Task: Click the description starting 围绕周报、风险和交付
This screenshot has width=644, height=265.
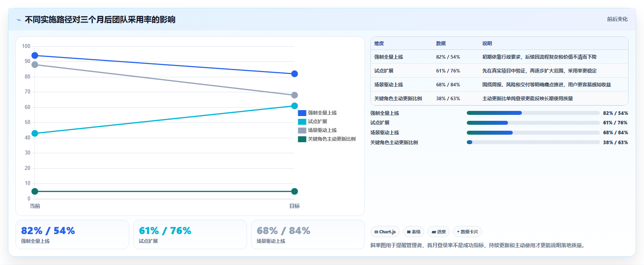Action: (x=546, y=85)
